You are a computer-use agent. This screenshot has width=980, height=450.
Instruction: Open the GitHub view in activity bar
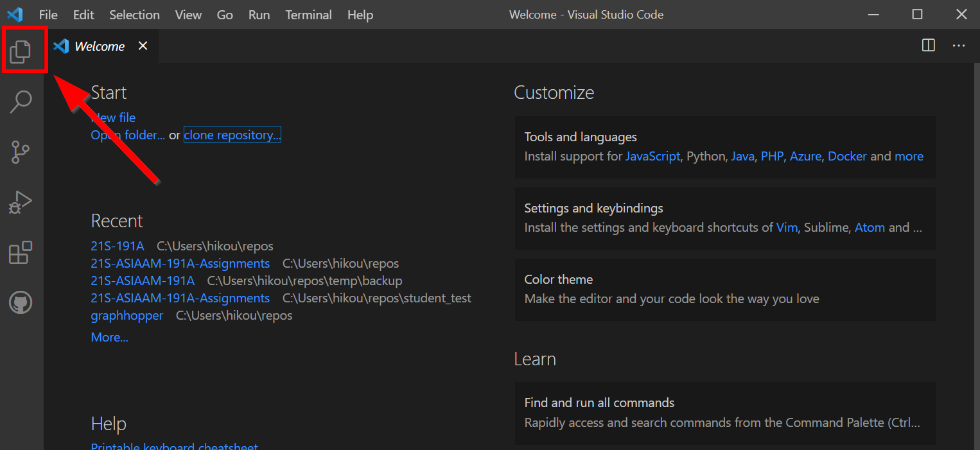point(21,302)
